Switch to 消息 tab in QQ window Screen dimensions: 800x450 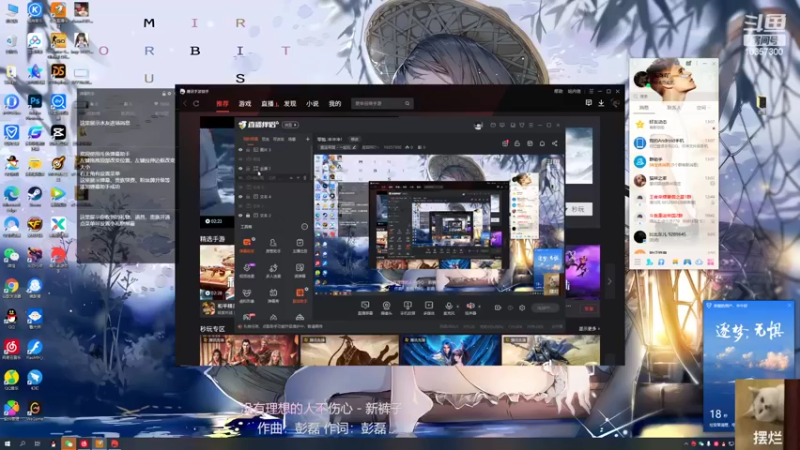[x=644, y=108]
